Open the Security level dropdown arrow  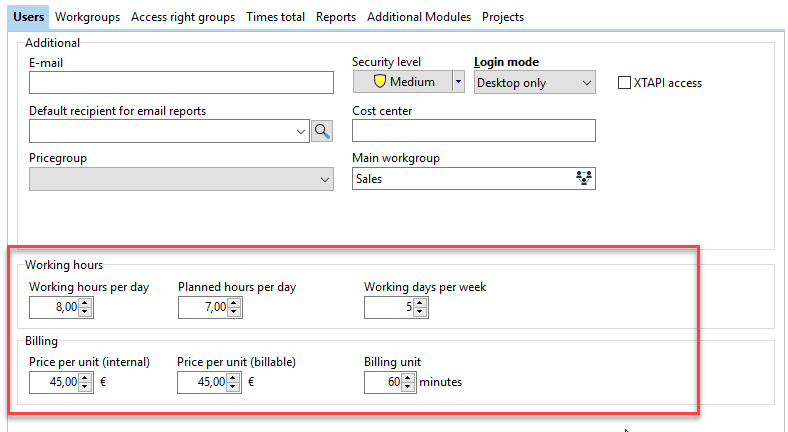[458, 82]
